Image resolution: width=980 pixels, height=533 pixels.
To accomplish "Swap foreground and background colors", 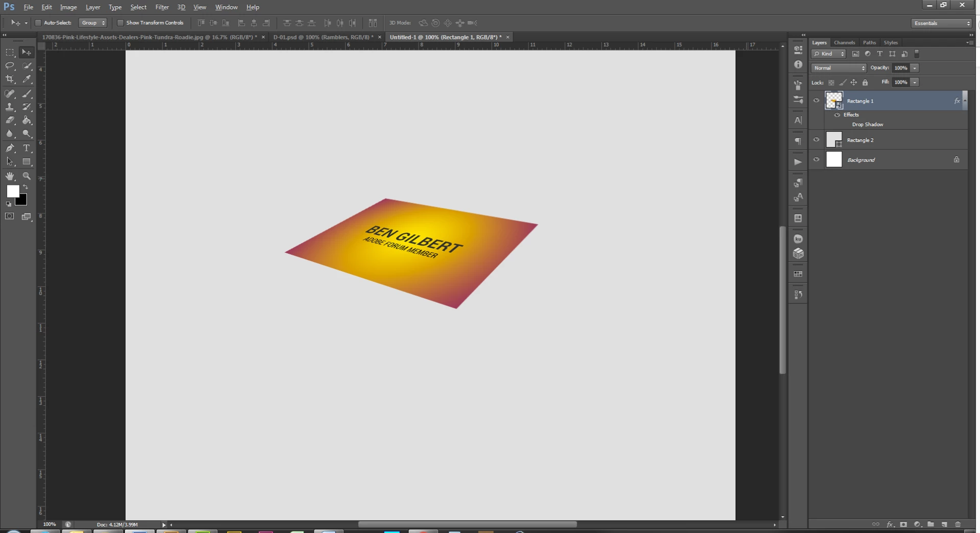I will tap(26, 187).
